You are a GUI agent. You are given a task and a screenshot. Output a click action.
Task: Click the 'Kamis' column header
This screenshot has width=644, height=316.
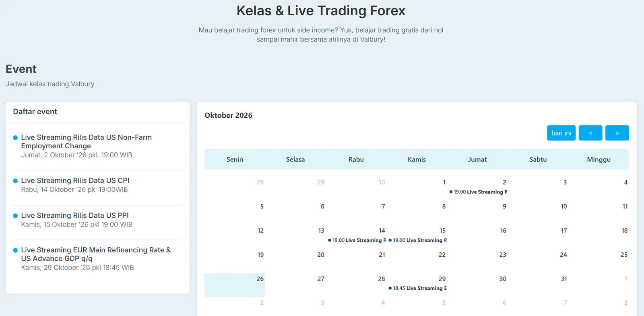coord(417,159)
